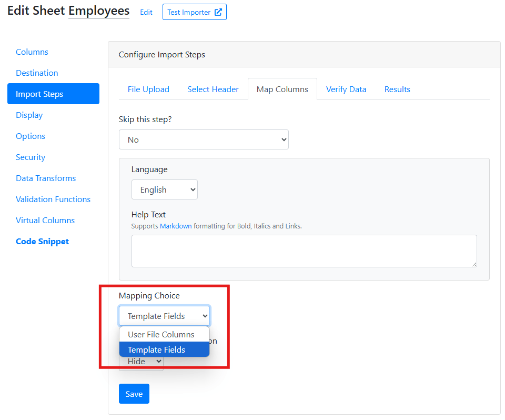Open Security settings in sidebar

click(x=31, y=157)
